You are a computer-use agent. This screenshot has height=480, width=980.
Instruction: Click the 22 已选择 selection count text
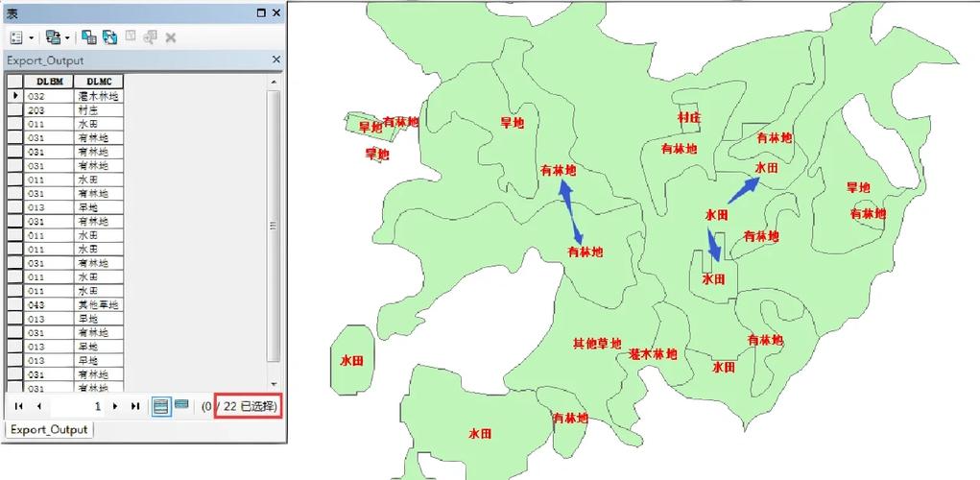tap(249, 406)
